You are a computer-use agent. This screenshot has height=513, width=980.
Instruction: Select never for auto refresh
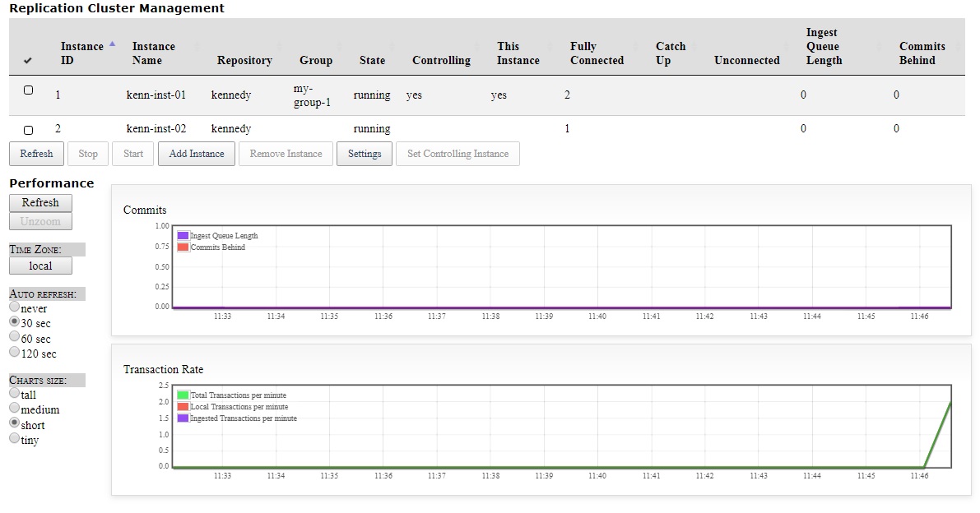click(x=14, y=307)
